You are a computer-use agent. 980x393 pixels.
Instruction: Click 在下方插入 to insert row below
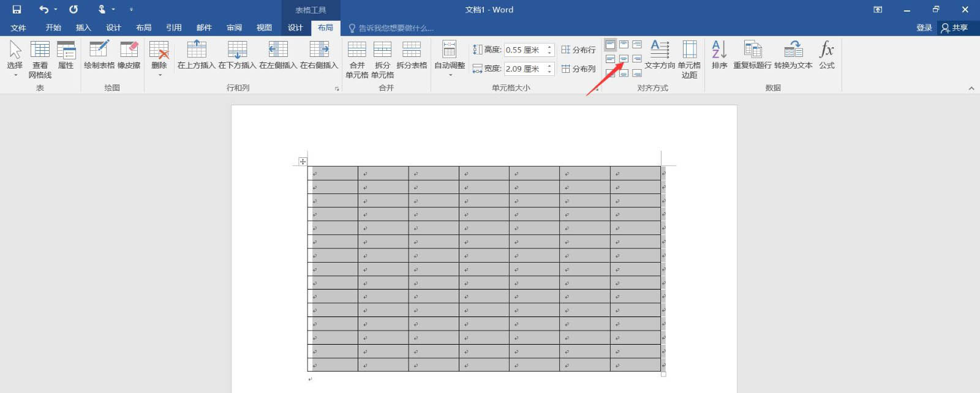(x=237, y=55)
